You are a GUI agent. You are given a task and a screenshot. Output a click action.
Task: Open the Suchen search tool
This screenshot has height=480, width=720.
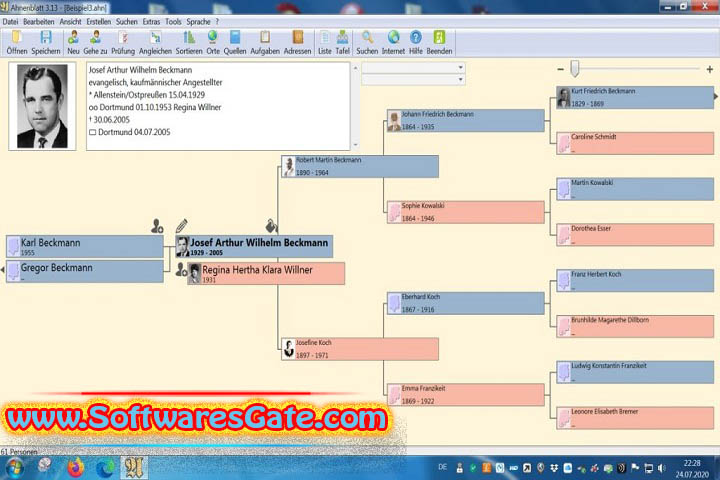pos(367,43)
